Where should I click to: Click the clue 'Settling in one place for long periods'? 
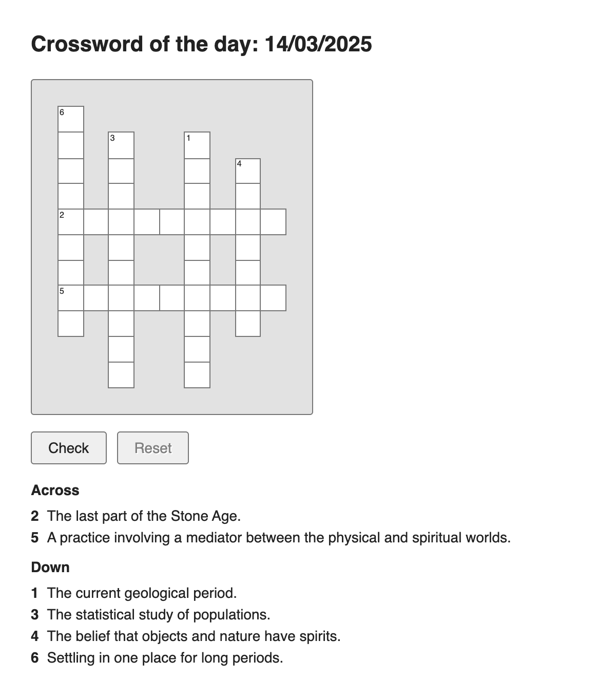[x=165, y=657]
